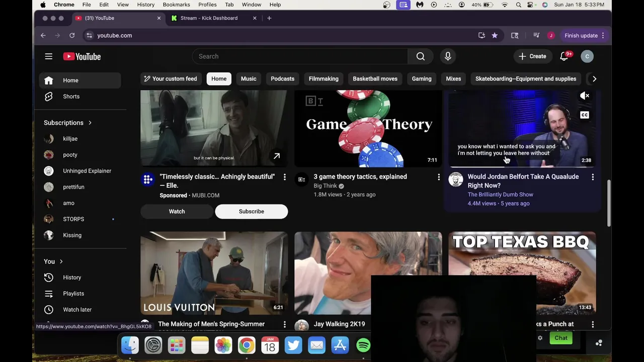Viewport: 644px width, 362px height.
Task: Open Finder from the Dock
Action: [130, 345]
